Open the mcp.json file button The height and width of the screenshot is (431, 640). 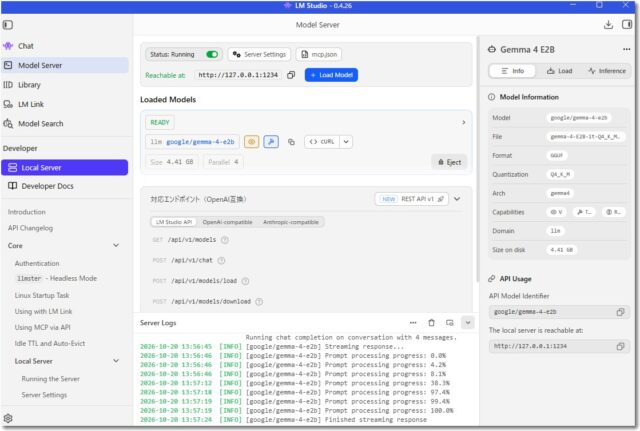(319, 54)
